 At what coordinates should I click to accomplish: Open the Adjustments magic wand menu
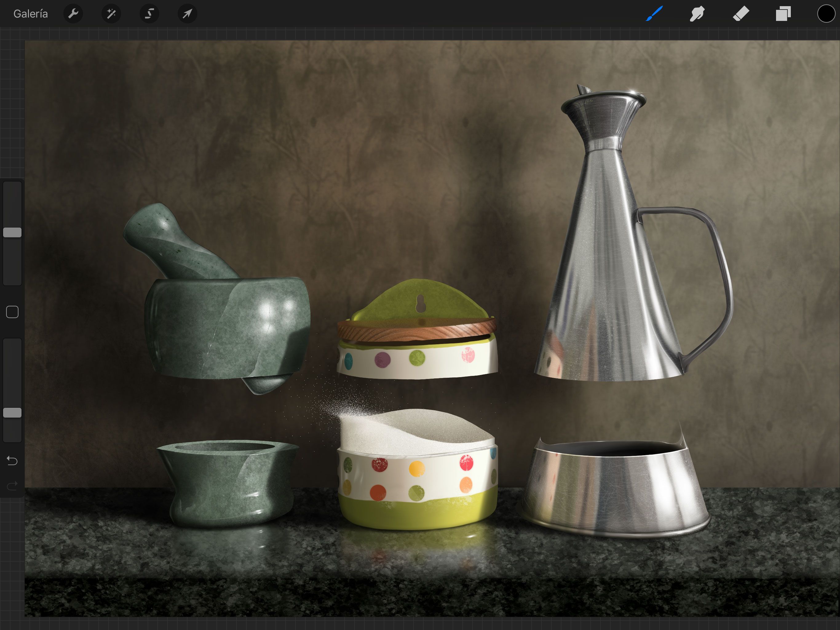coord(111,14)
